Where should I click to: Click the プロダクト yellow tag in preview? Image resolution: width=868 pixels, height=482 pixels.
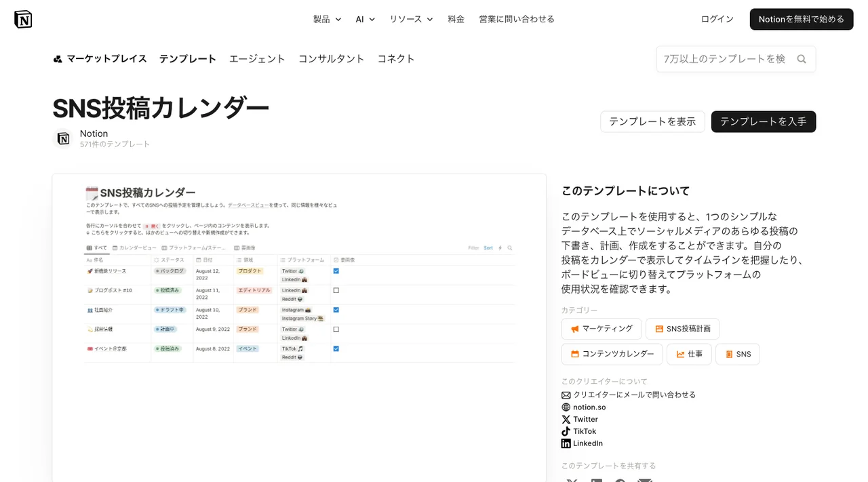250,271
